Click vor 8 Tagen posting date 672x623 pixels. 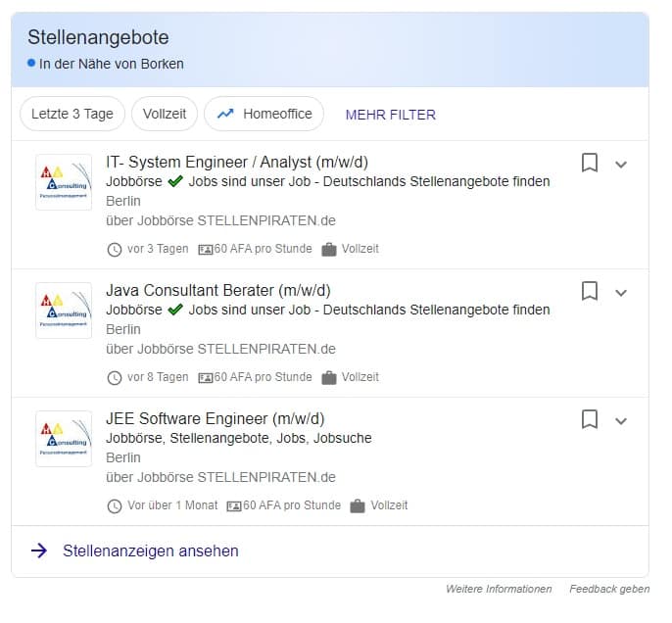point(158,377)
